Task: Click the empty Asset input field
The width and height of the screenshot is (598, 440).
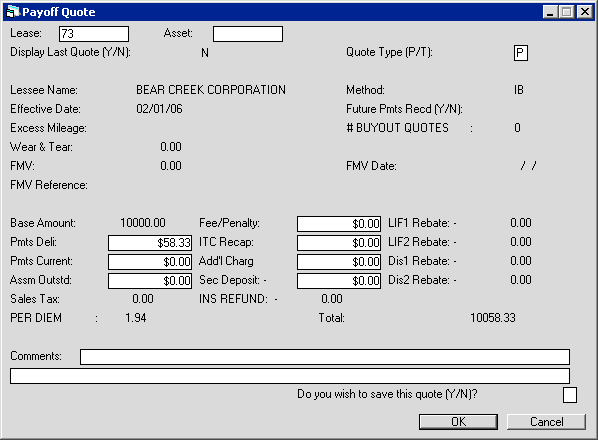Action: click(248, 34)
